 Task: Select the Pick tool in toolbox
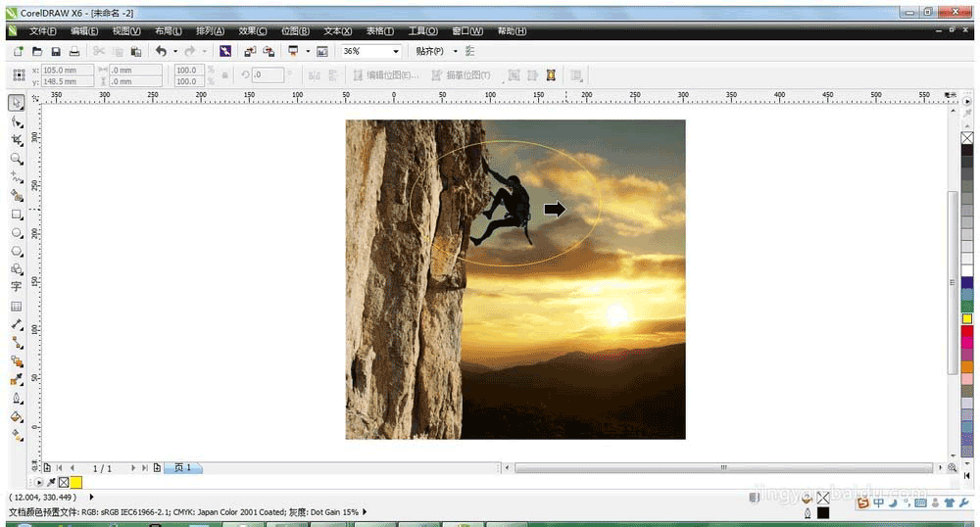coord(17,103)
